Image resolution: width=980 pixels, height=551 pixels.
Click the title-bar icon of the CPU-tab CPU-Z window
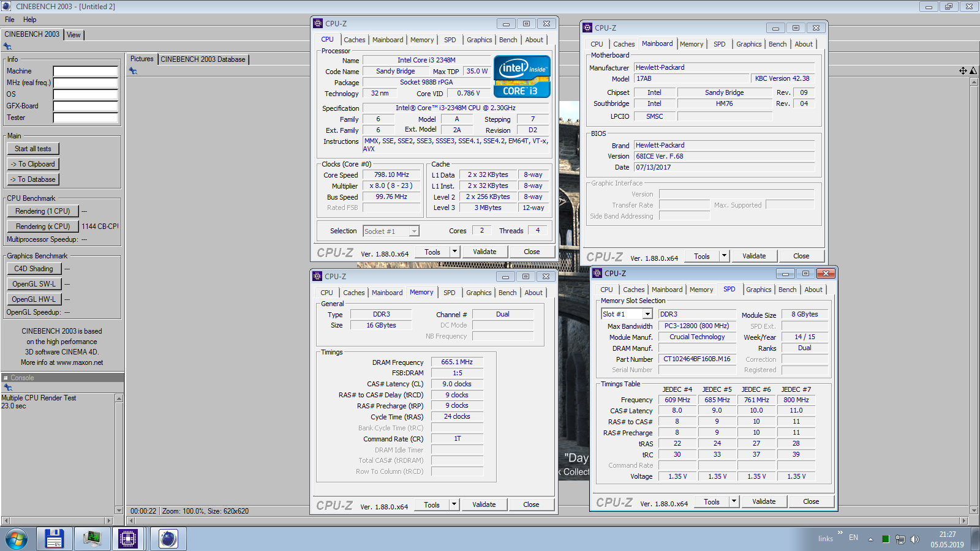318,23
